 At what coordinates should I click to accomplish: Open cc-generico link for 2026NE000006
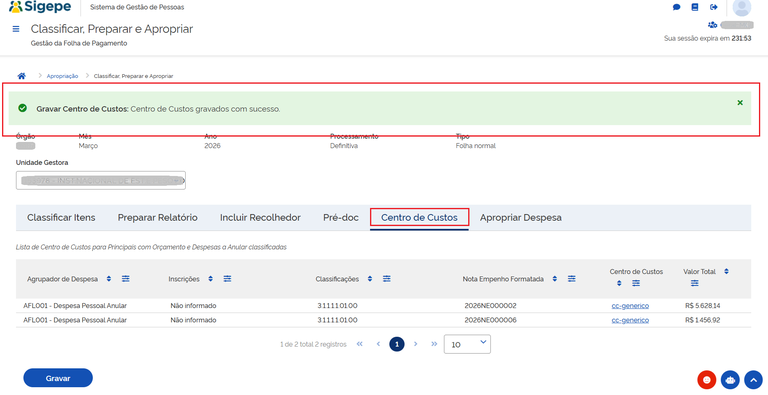(x=630, y=320)
